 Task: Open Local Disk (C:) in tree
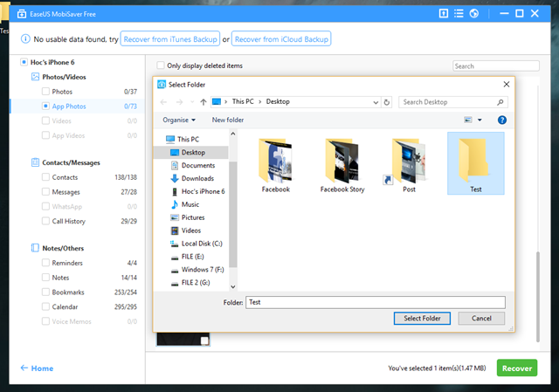tap(202, 244)
